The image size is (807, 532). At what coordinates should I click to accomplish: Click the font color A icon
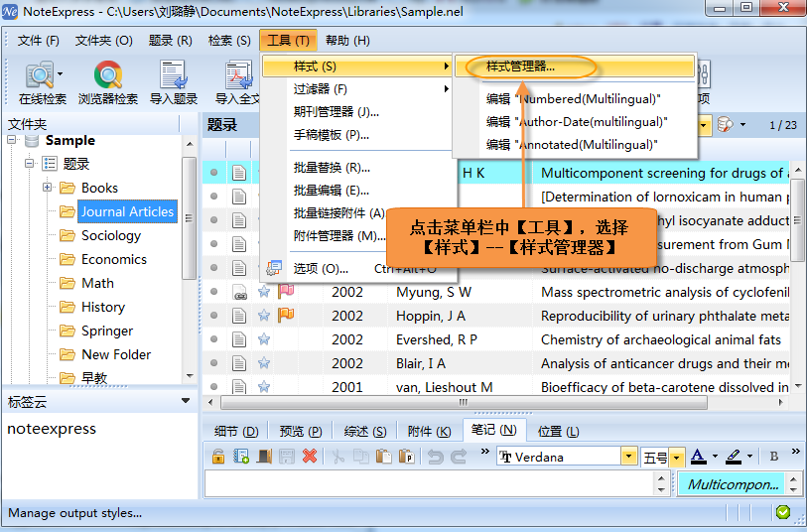(698, 456)
